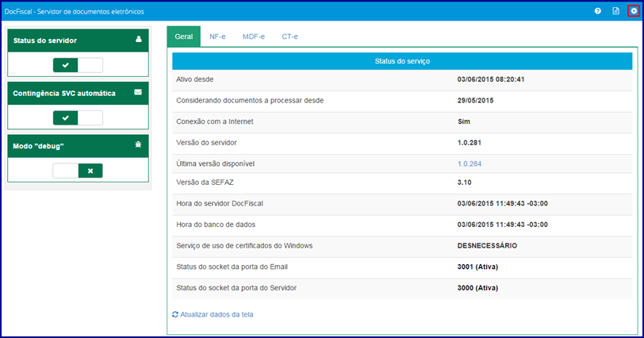Click Serviço de uso de certificados label
644x338 pixels.
[244, 246]
